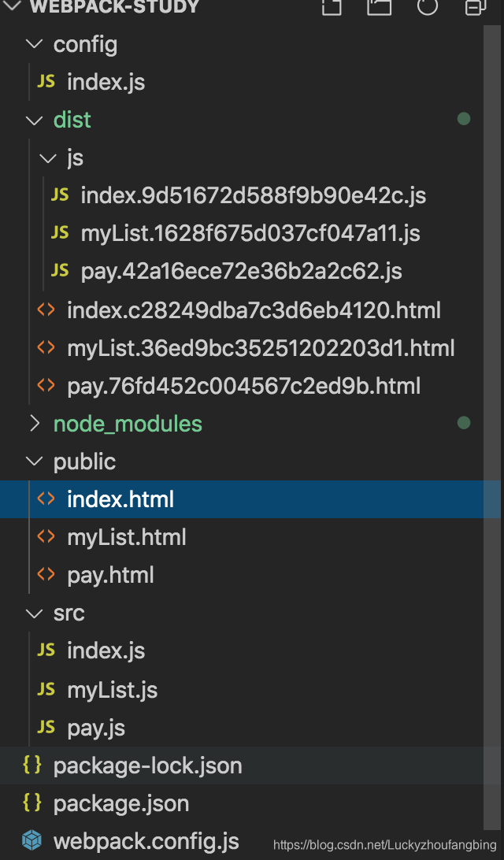
Task: Select the config folder label
Action: [86, 44]
